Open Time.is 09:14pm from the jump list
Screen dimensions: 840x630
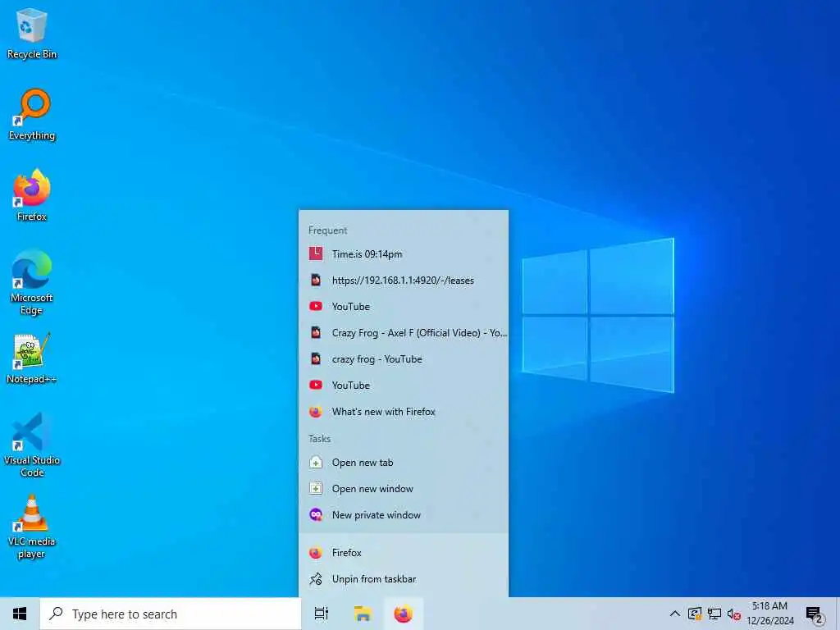(404, 254)
